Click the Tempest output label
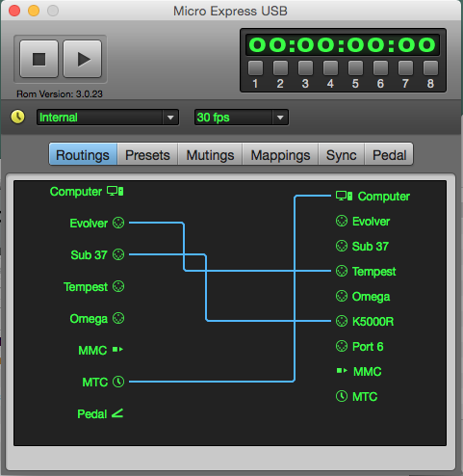The height and width of the screenshot is (476, 463). coord(374,272)
